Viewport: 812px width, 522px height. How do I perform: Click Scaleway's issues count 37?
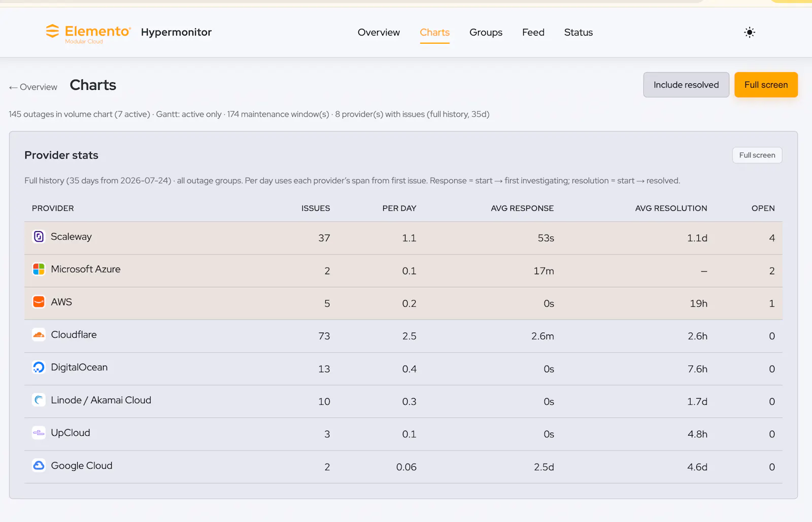324,238
